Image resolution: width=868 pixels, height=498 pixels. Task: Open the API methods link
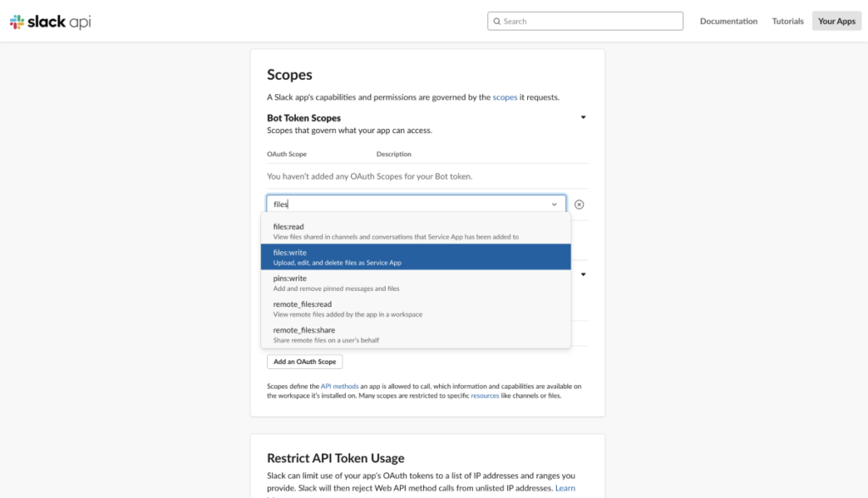(x=338, y=386)
